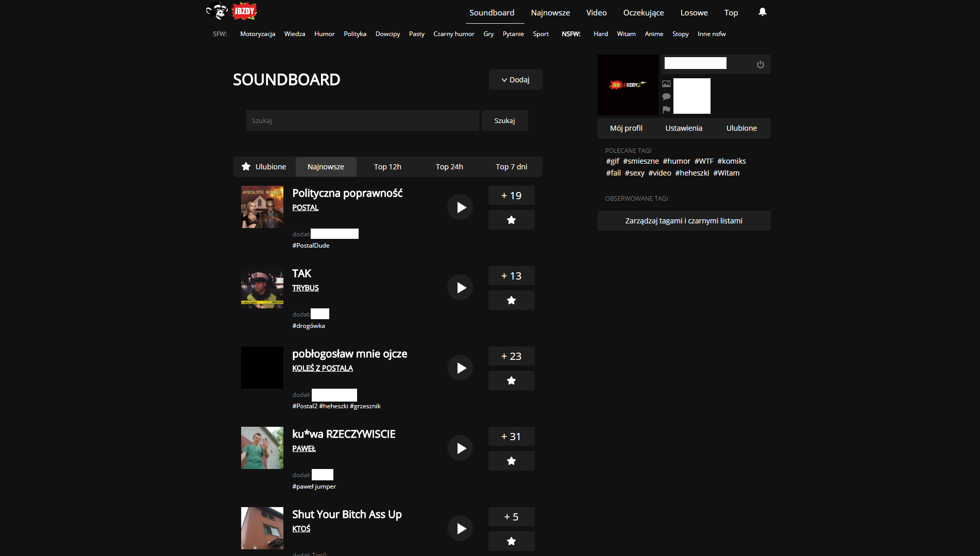Open the #gif recommended tag
980x556 pixels.
coord(613,161)
